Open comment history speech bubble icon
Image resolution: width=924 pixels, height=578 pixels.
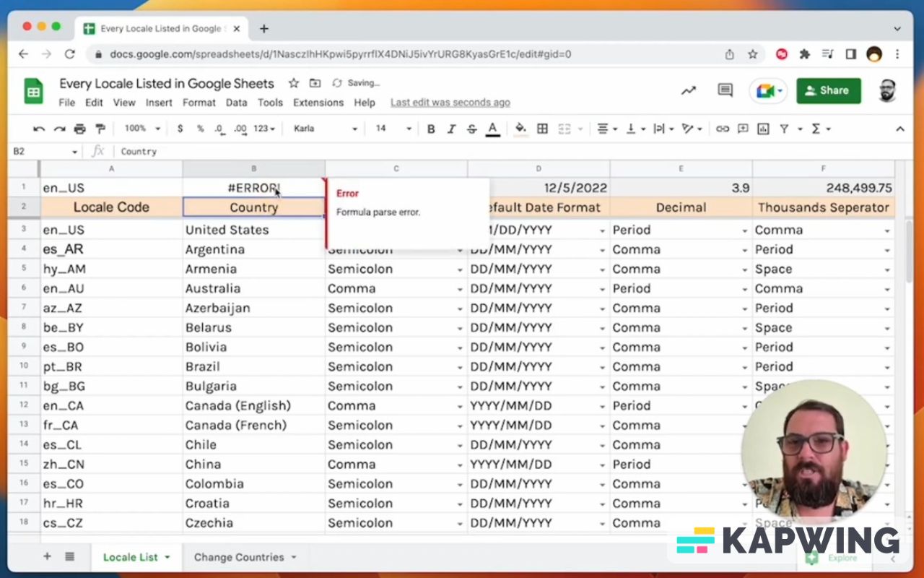(725, 90)
